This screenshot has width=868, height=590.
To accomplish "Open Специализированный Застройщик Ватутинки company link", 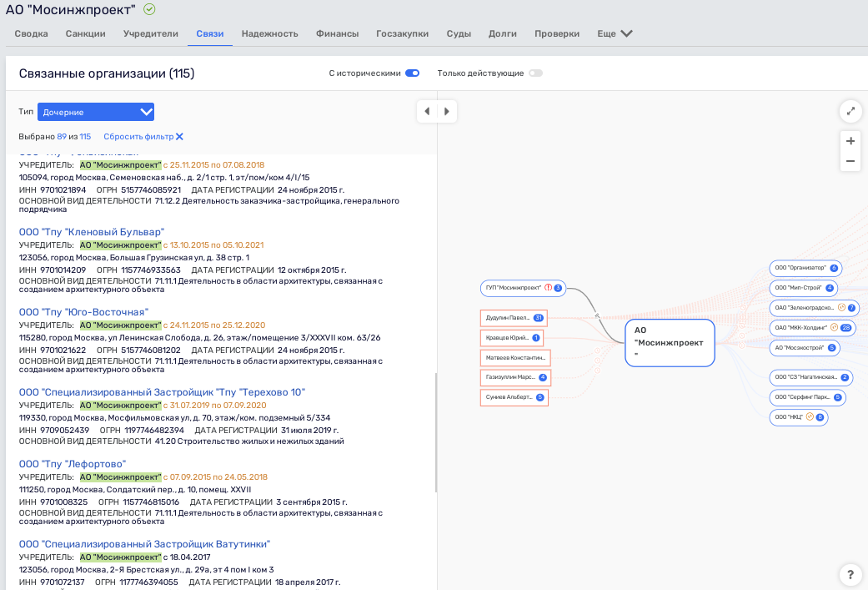I will pos(144,544).
